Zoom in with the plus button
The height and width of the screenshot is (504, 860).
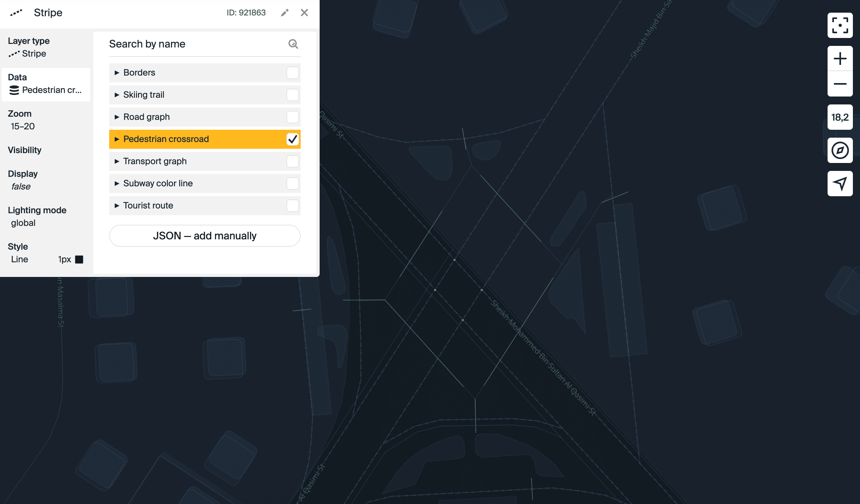point(840,59)
